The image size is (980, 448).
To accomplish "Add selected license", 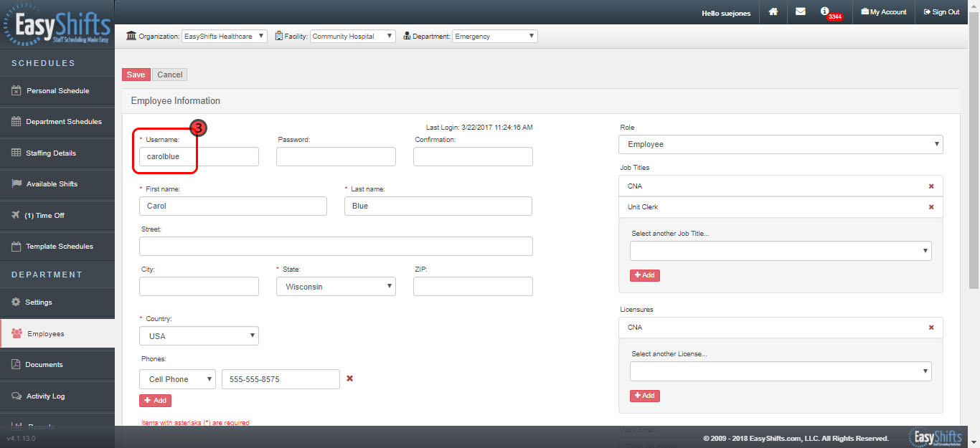I will click(645, 396).
